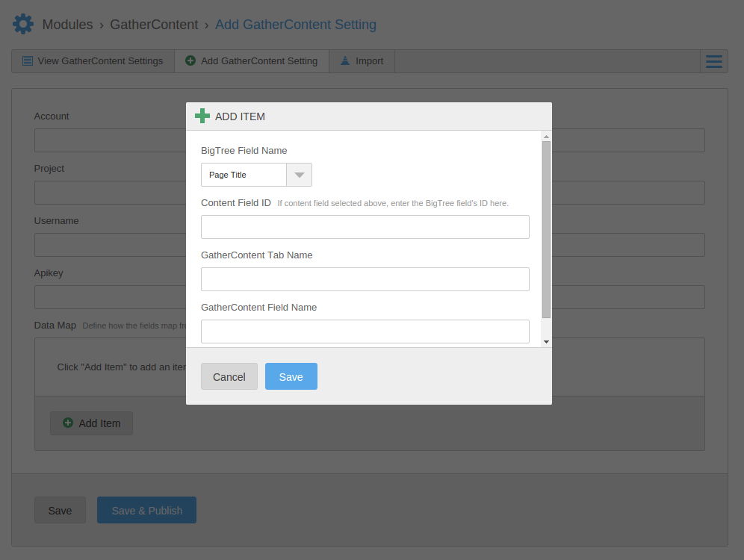Screen dimensions: 744x560
Task: Click the View GatherContent Settings list icon
Action: click(x=28, y=60)
